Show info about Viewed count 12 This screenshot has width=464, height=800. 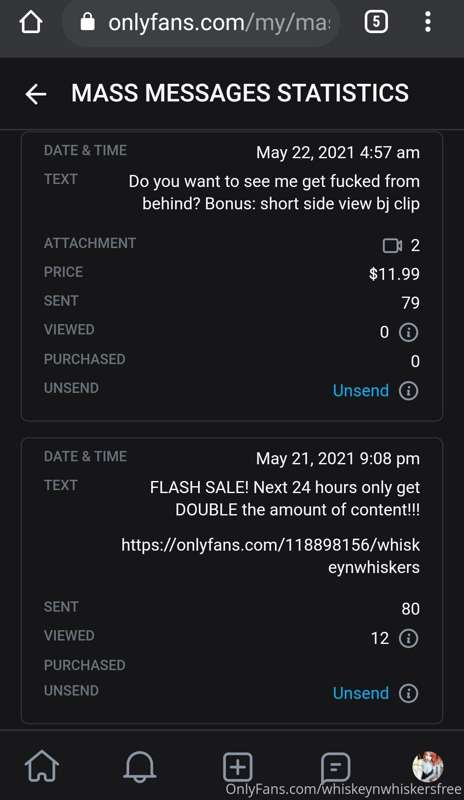coord(408,638)
